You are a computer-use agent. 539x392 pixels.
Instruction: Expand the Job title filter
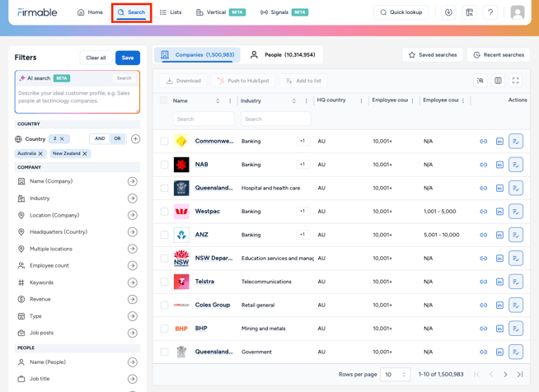[x=133, y=379]
